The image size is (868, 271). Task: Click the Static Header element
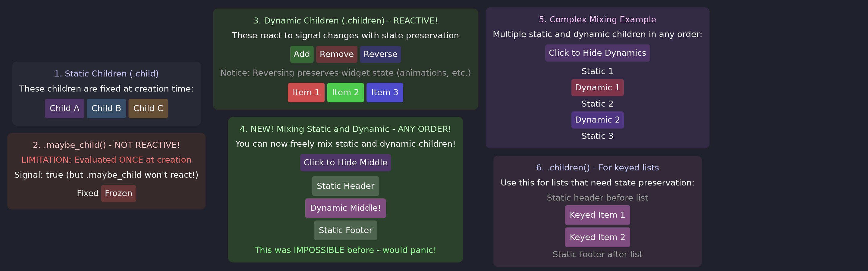tap(345, 185)
